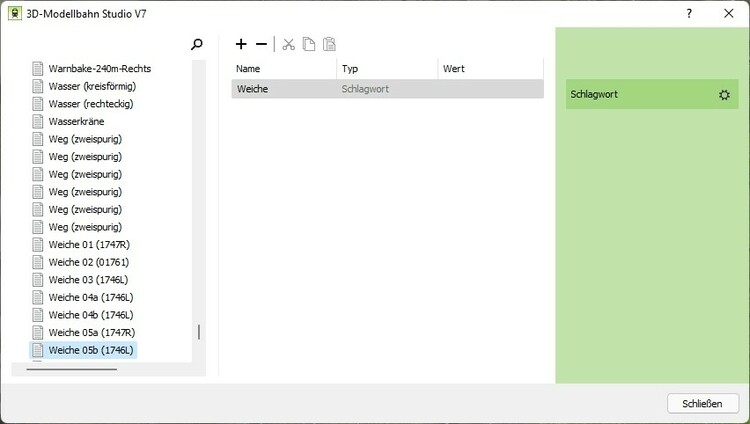Select Weiche 01 (1747R)
The height and width of the screenshot is (424, 750).
(x=89, y=245)
